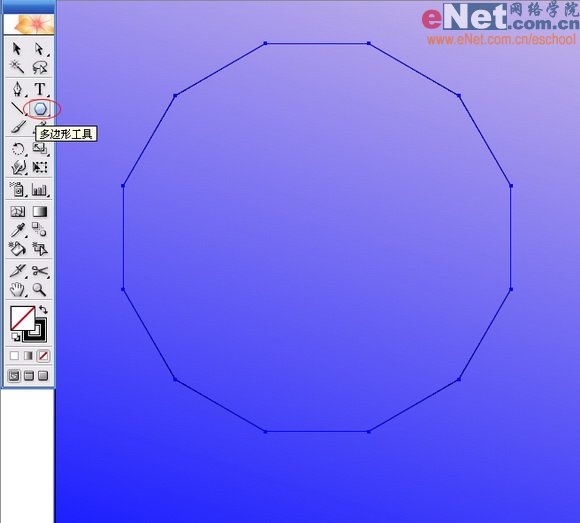Image resolution: width=580 pixels, height=523 pixels.
Task: Click the flower image atop the toolbox
Action: [29, 24]
